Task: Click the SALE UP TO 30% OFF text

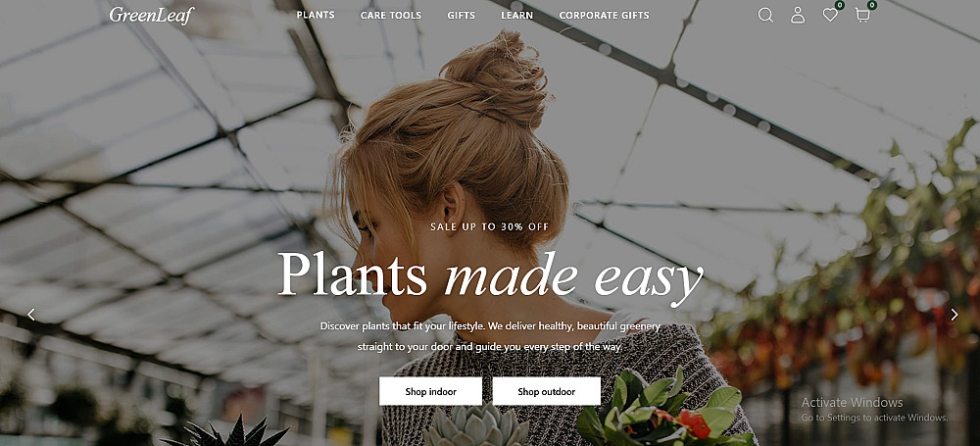Action: 490,226
